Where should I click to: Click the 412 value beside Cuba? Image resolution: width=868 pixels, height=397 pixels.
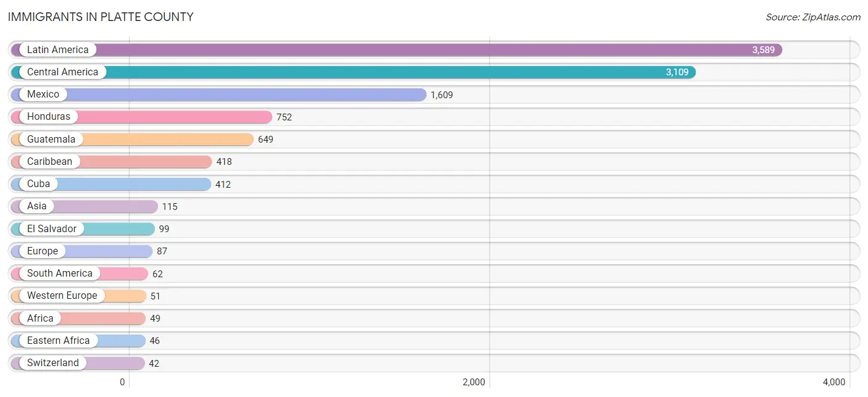point(223,185)
